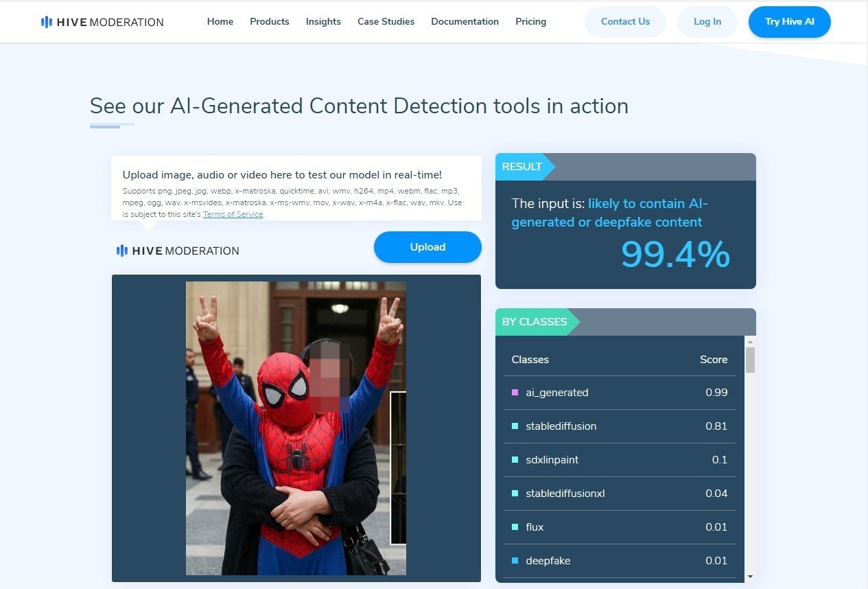
Task: Click the stablediffusion class marker square
Action: point(515,426)
